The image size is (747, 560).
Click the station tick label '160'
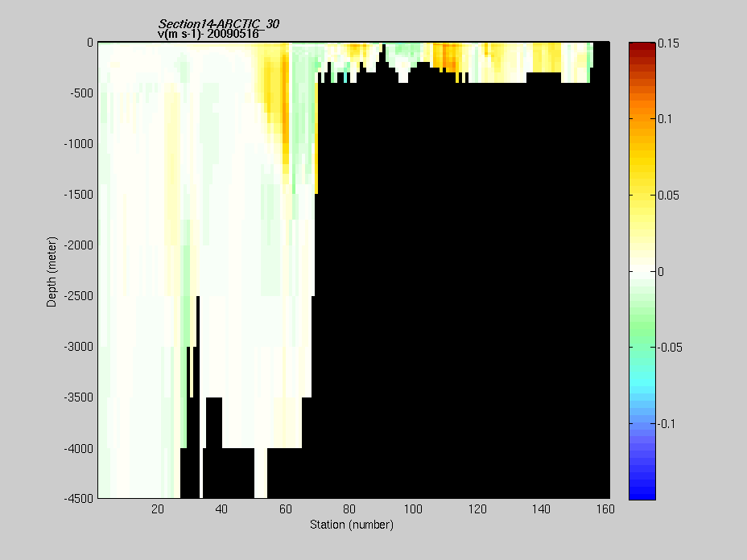tap(605, 509)
